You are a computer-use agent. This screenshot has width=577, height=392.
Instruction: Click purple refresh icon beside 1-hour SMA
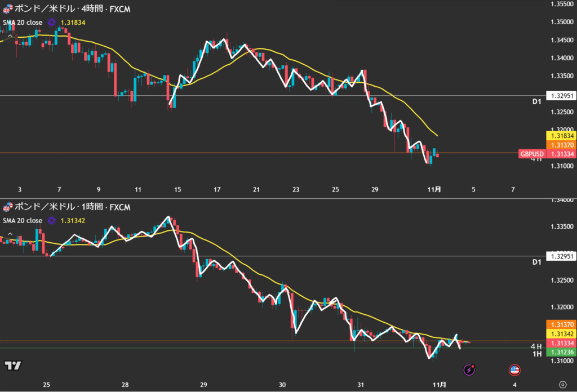pos(52,221)
